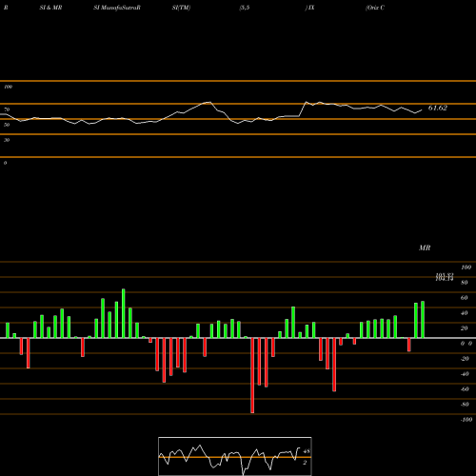Click the 100 label on the RSI axis
Image resolution: width=476 pixels, height=476 pixels.
tap(8, 87)
